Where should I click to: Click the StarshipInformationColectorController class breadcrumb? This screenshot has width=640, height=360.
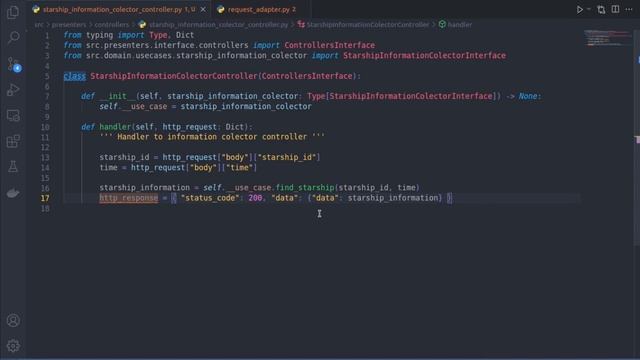(x=367, y=24)
